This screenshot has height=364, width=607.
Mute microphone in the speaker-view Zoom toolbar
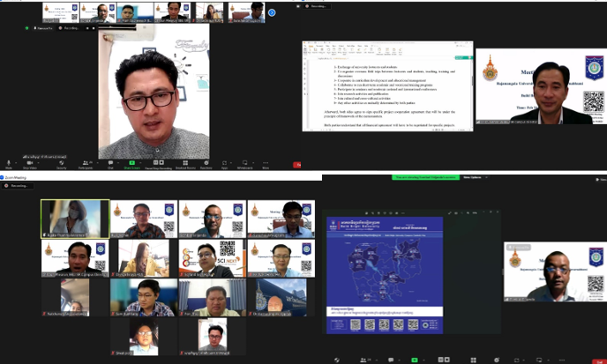click(x=9, y=165)
